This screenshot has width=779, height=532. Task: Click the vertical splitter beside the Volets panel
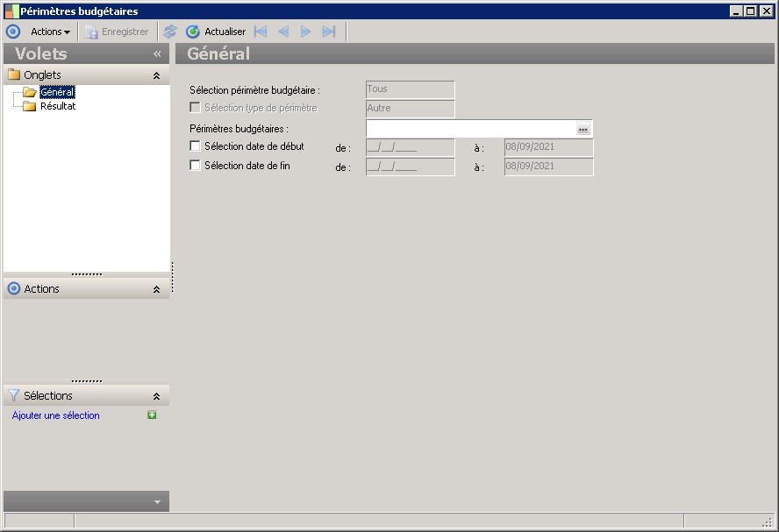point(173,277)
